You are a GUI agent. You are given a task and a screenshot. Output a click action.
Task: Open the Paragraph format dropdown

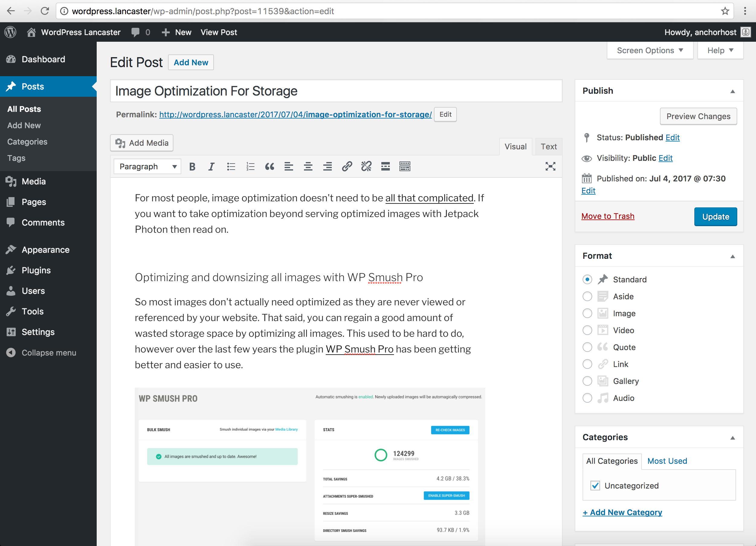pyautogui.click(x=147, y=167)
